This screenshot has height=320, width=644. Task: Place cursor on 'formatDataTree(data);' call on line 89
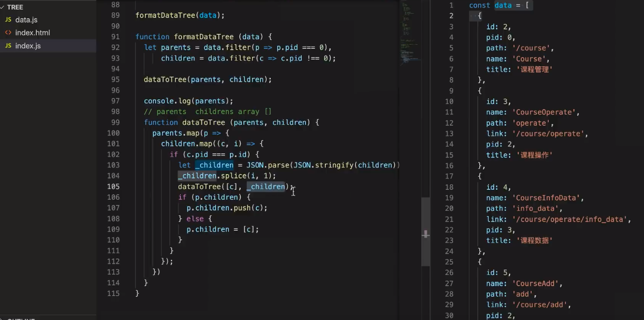(180, 15)
